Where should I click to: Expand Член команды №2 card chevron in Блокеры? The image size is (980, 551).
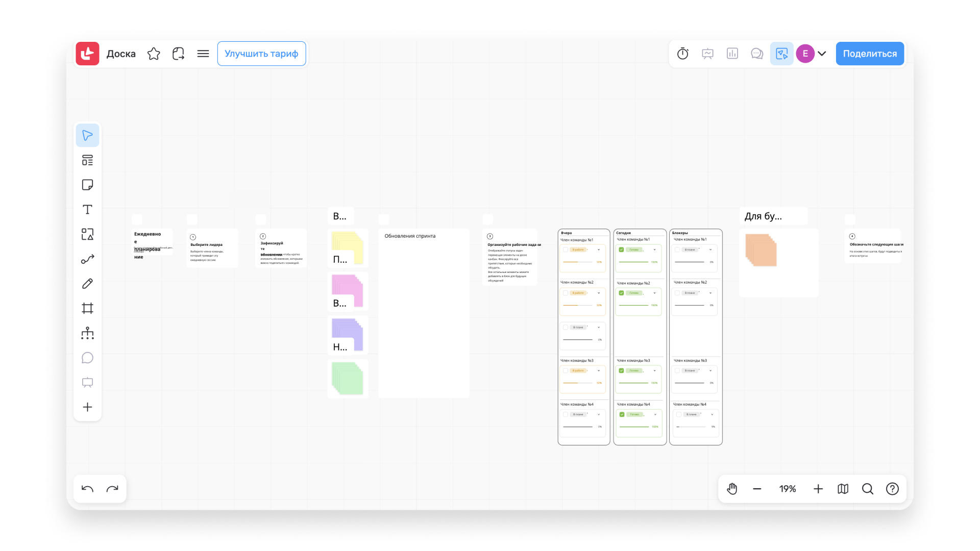point(710,293)
